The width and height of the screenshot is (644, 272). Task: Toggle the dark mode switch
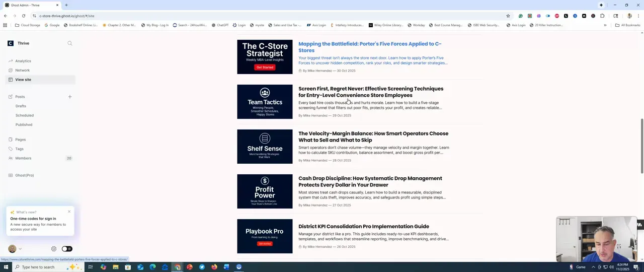tap(67, 249)
